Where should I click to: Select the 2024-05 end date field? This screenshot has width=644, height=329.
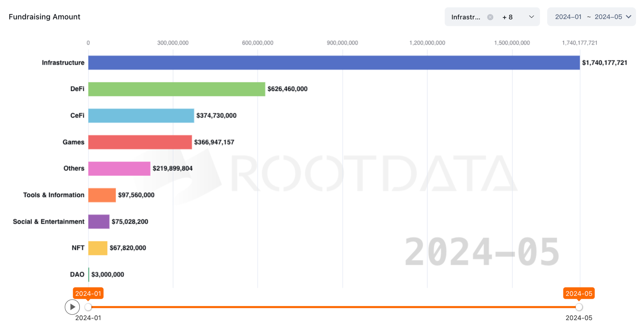tap(608, 17)
